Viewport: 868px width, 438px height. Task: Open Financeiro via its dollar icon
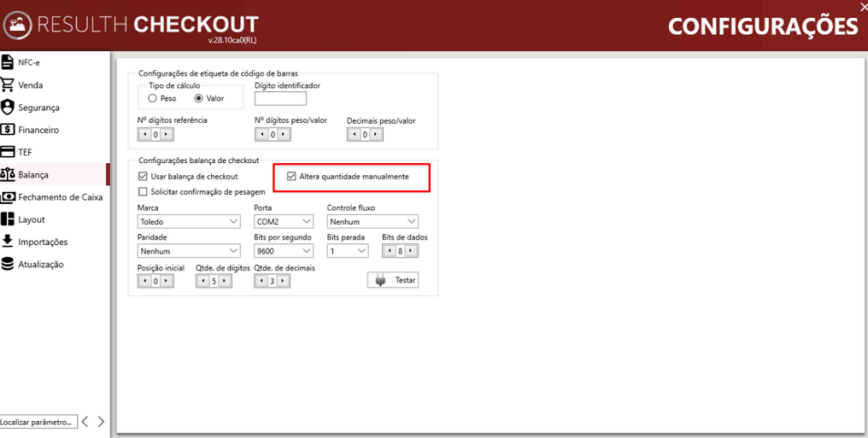click(x=7, y=130)
